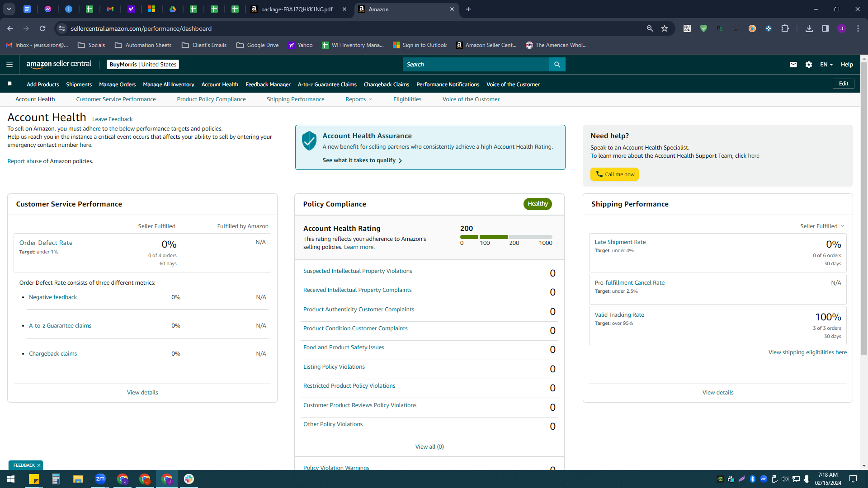Open Chrome downloads icon
Image resolution: width=868 pixels, height=488 pixels.
coord(809,28)
